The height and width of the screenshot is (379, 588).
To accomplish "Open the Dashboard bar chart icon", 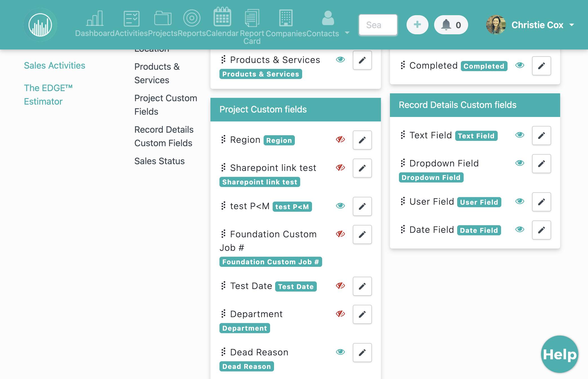I will click(95, 19).
